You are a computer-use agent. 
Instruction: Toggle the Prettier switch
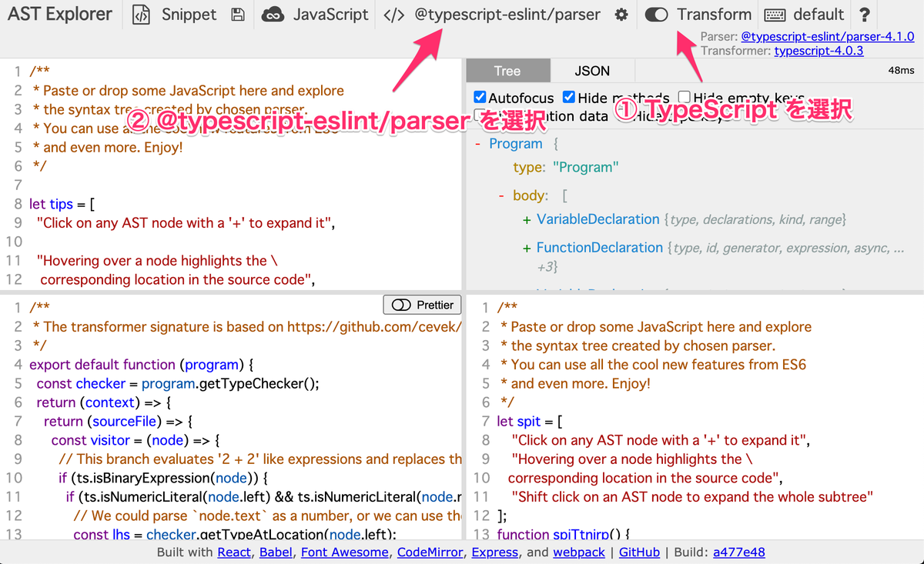click(402, 305)
